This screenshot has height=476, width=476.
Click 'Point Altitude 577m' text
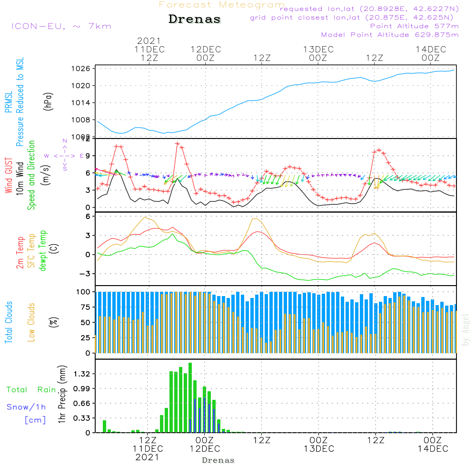pos(414,26)
